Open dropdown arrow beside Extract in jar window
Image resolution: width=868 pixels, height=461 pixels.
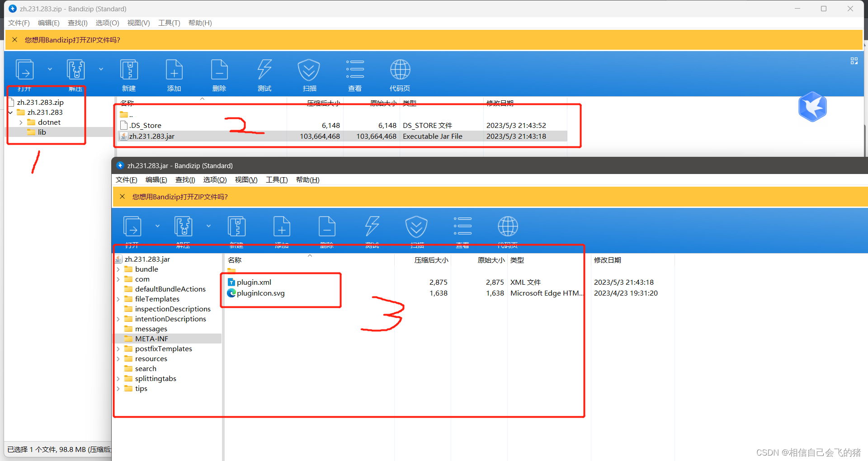click(x=208, y=226)
